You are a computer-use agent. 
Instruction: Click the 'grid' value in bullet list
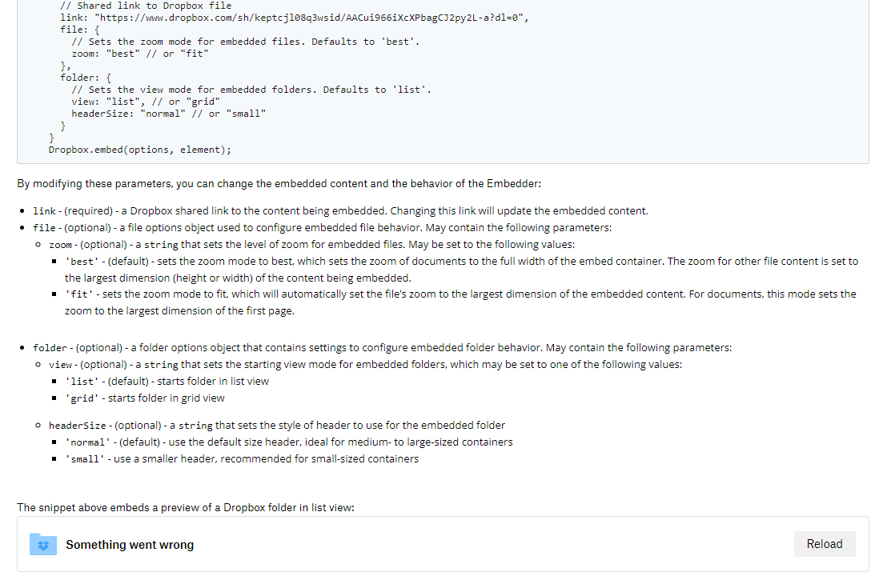tap(83, 398)
